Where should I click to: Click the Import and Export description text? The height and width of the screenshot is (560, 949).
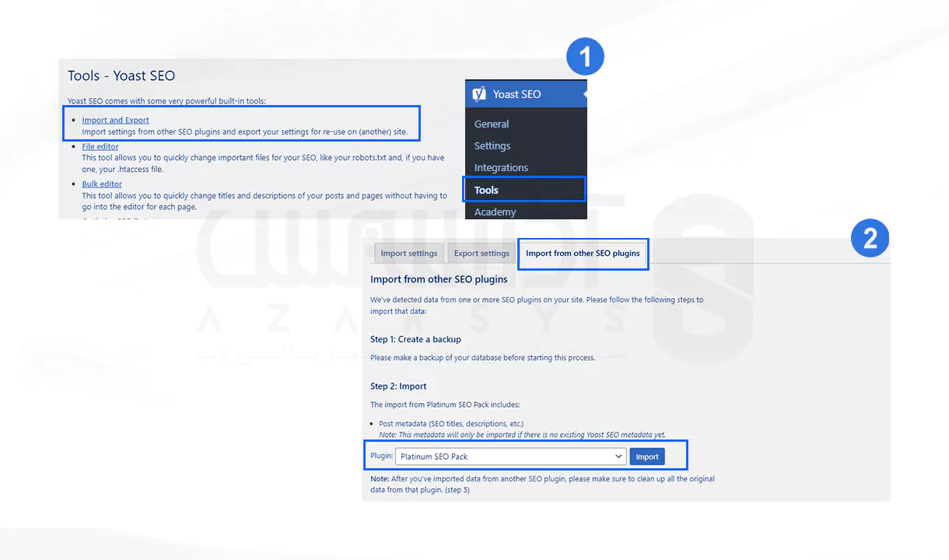pyautogui.click(x=244, y=132)
